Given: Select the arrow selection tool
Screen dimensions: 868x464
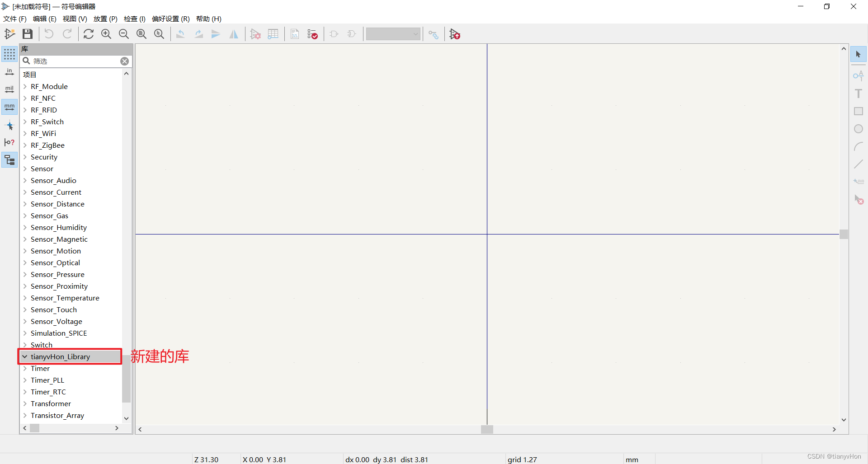Looking at the screenshot, I should pos(859,54).
